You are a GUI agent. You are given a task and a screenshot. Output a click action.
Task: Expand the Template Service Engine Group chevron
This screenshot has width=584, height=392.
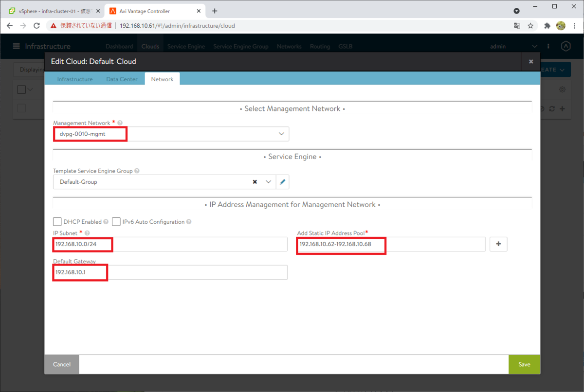point(269,182)
